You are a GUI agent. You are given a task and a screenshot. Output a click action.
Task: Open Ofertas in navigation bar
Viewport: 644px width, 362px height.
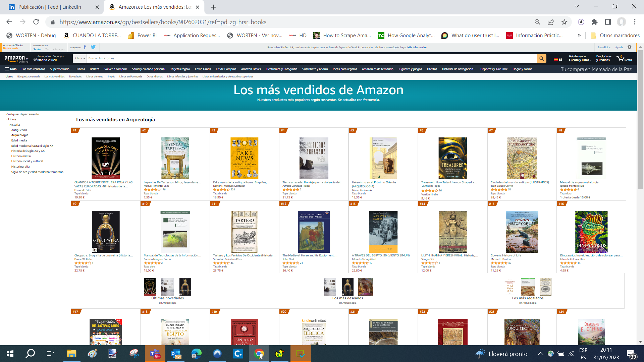pyautogui.click(x=432, y=69)
